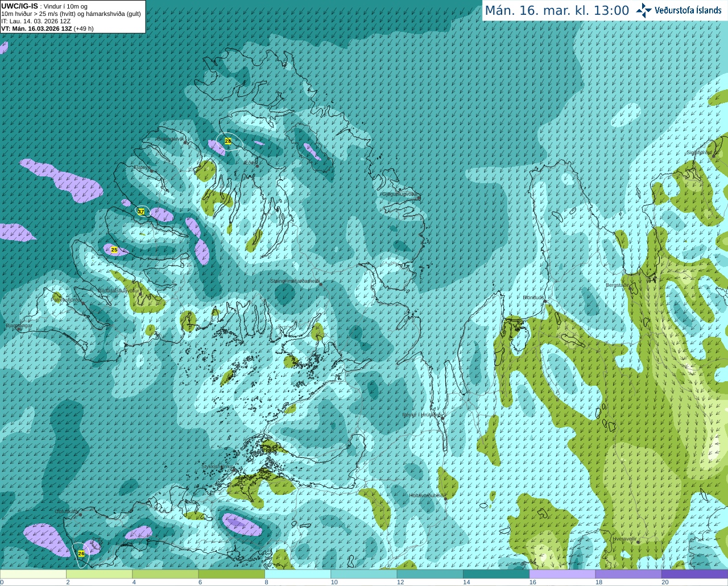Click the Holtavörðuheiði station label
728x586 pixels.
coord(427,496)
